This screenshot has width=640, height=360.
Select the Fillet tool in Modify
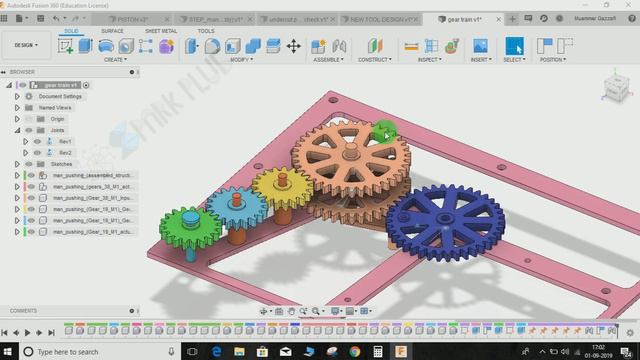[x=212, y=46]
